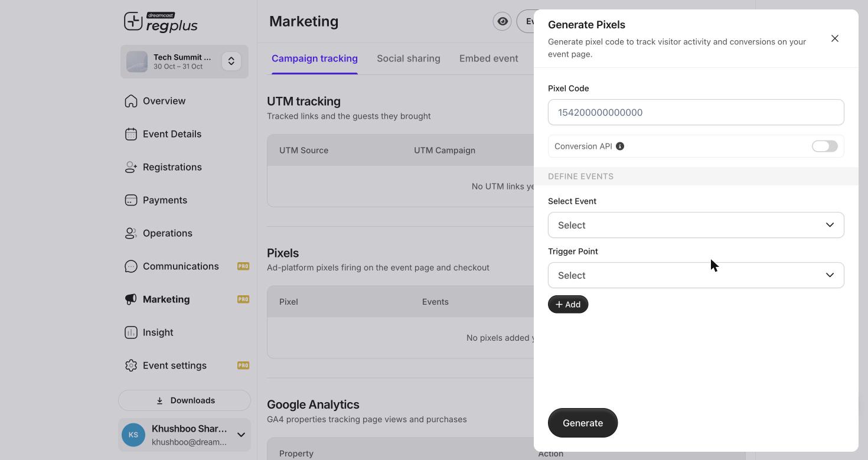The height and width of the screenshot is (460, 868).
Task: Click the UTM Campaign column header
Action: point(445,151)
